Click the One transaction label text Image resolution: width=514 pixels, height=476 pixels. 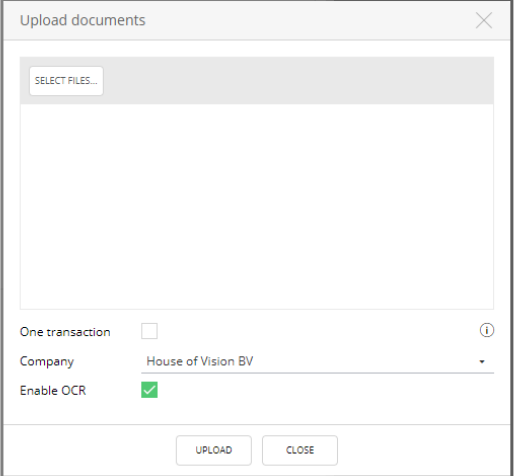tap(65, 332)
